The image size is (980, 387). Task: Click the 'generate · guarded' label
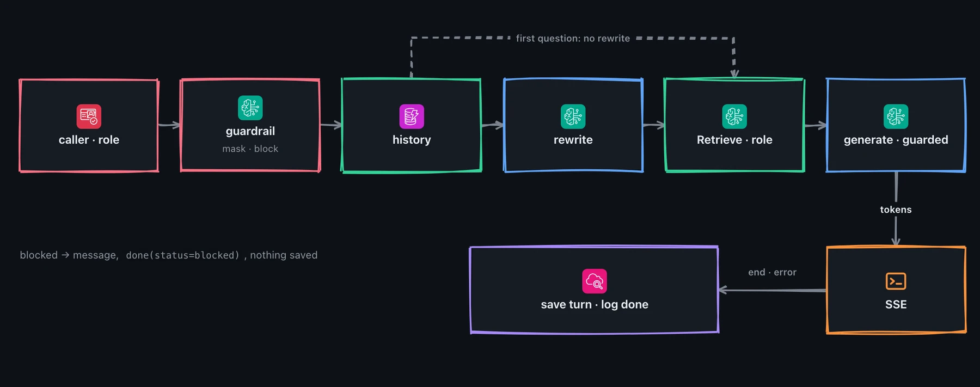tap(896, 140)
